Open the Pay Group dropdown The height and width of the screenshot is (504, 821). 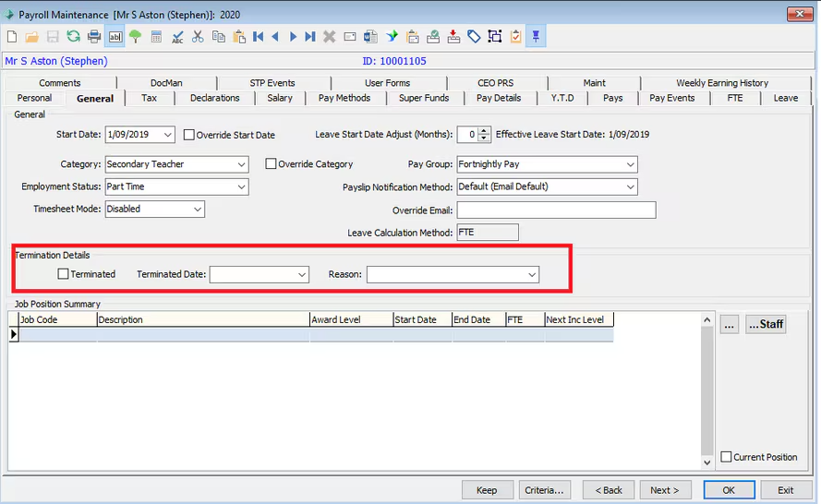point(631,164)
